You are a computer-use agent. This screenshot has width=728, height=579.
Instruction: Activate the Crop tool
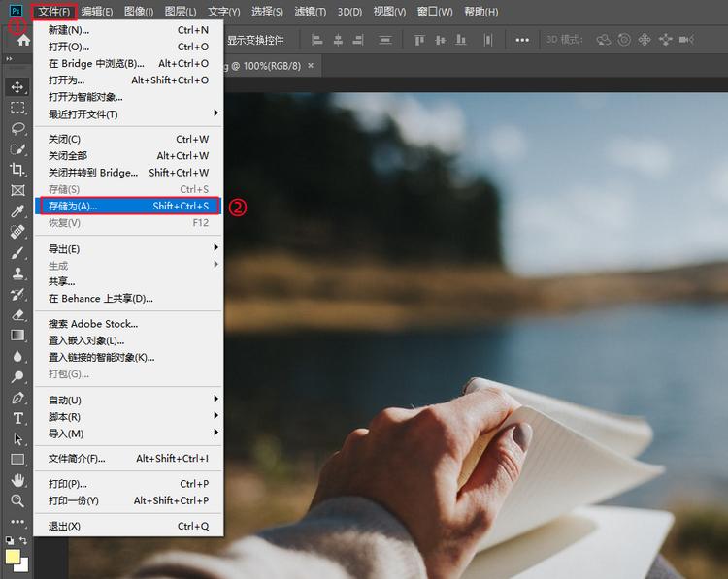pyautogui.click(x=17, y=170)
